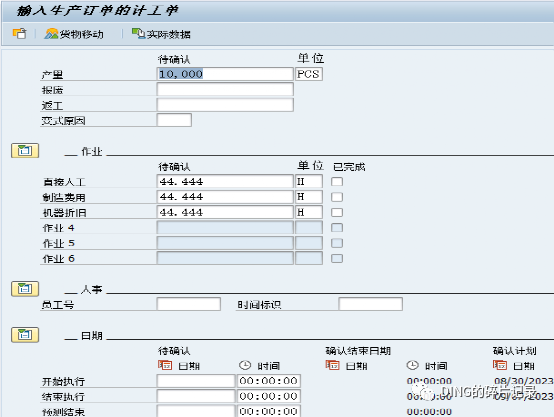Click clock icon under 待确认 时间
The height and width of the screenshot is (417, 554).
point(245,365)
